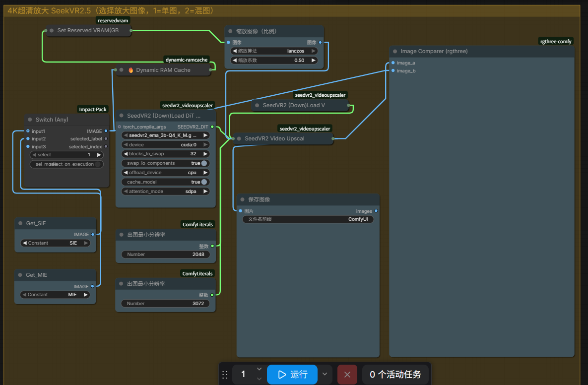
Task: Open the Constant SIE dropdown in Get_SIE
Action: (56, 243)
